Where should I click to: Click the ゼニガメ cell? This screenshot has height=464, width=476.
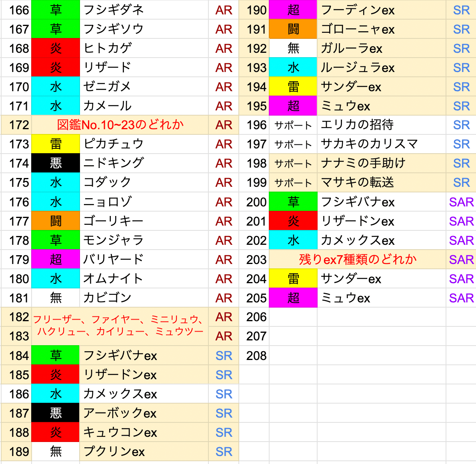click(144, 87)
